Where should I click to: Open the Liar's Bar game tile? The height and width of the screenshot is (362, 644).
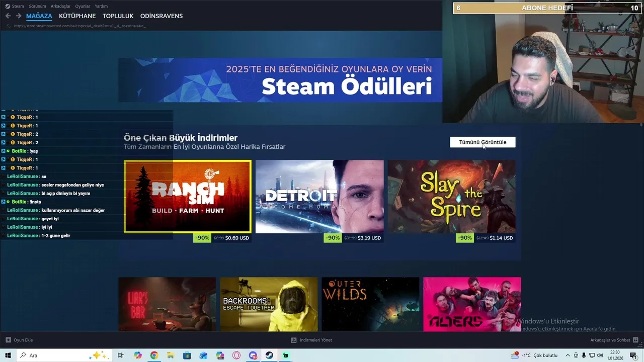(x=167, y=304)
